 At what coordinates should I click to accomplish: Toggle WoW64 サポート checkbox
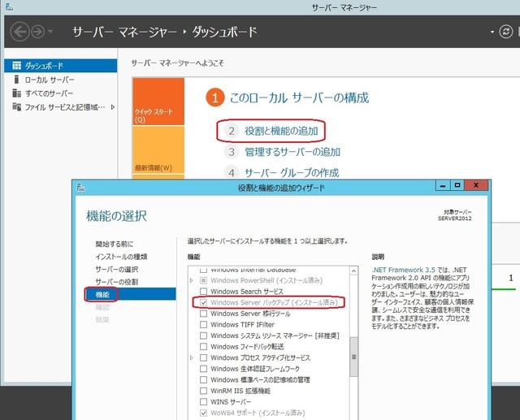click(x=204, y=413)
